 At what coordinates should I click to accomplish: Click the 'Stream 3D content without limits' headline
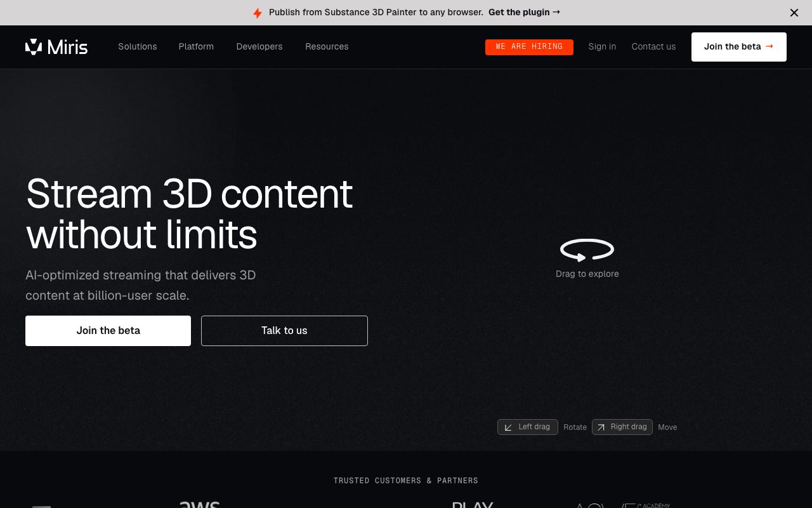click(189, 214)
